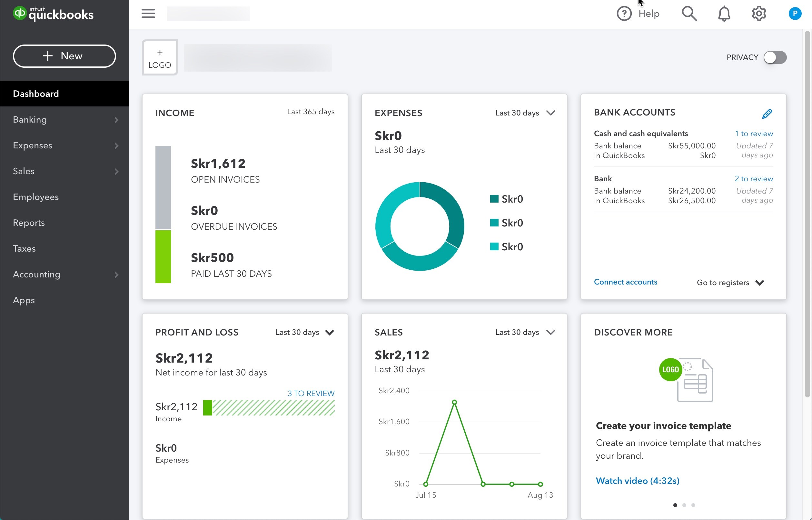Viewport: 812px width, 520px height.
Task: Click the Skr26,500.00 In QuickBooks value
Action: tap(692, 201)
